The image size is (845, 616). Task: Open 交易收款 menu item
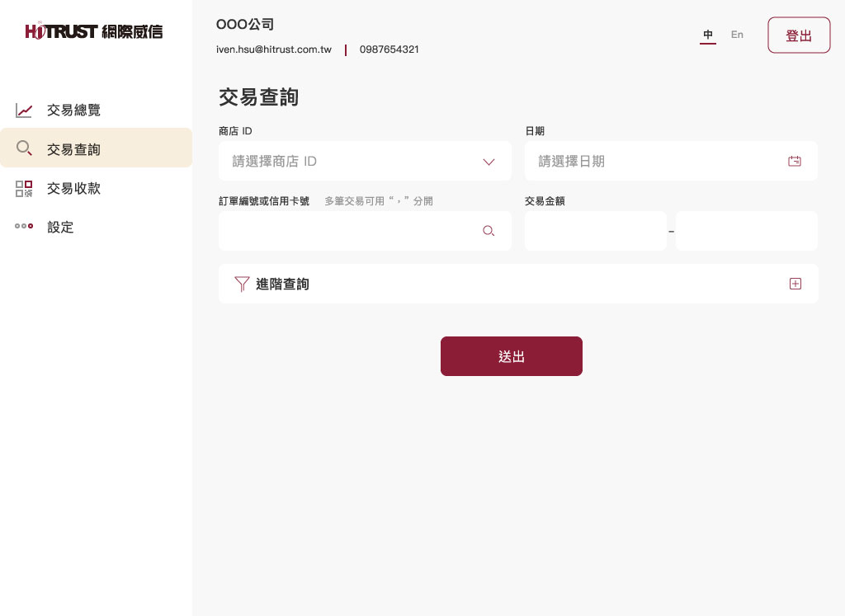(x=73, y=188)
